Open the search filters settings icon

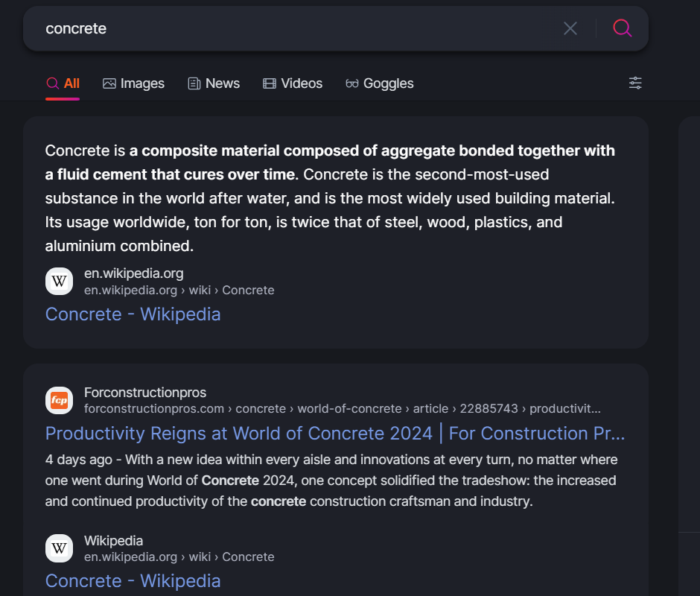click(635, 83)
